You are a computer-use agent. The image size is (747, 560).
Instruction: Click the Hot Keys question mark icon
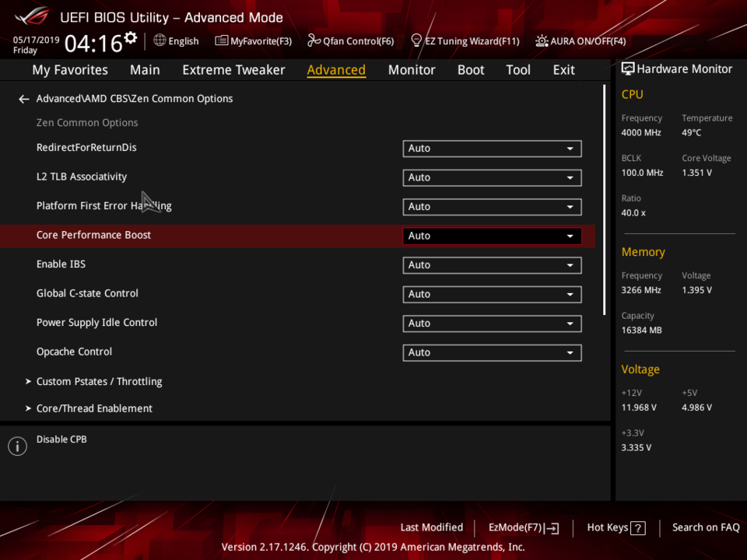tap(638, 528)
